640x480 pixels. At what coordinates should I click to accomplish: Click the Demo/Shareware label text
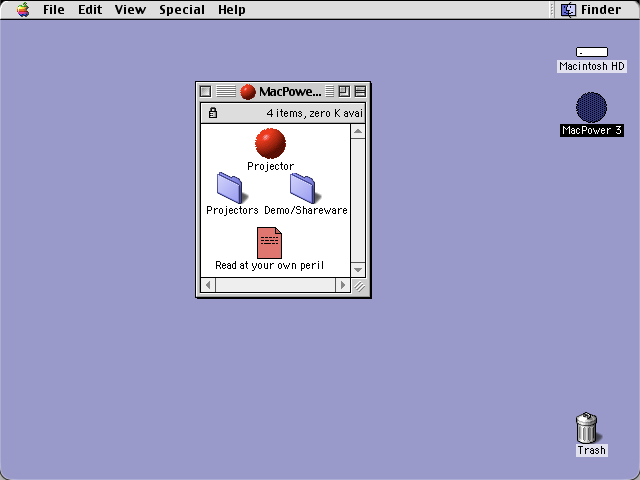pyautogui.click(x=306, y=210)
